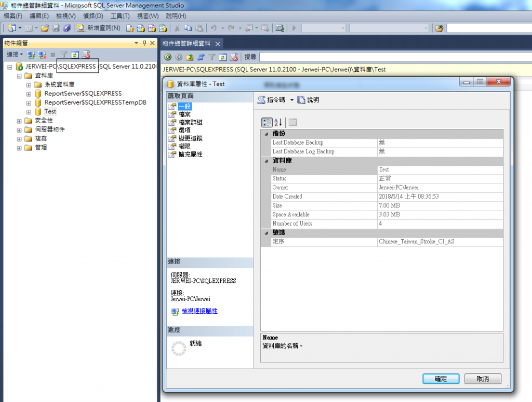Viewport: 532px width, 402px height.
Task: Select the 權限 page in dialog
Action: point(184,146)
